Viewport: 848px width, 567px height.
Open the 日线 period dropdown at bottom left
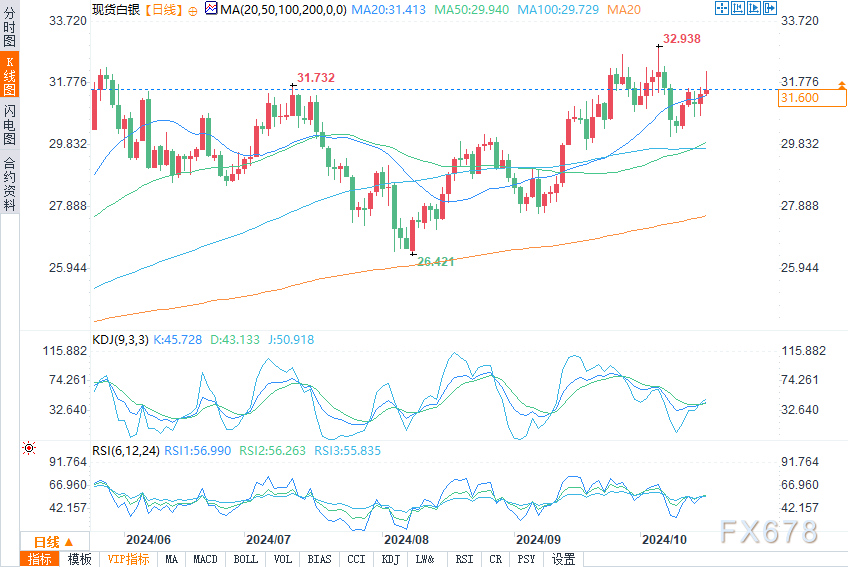(48, 540)
